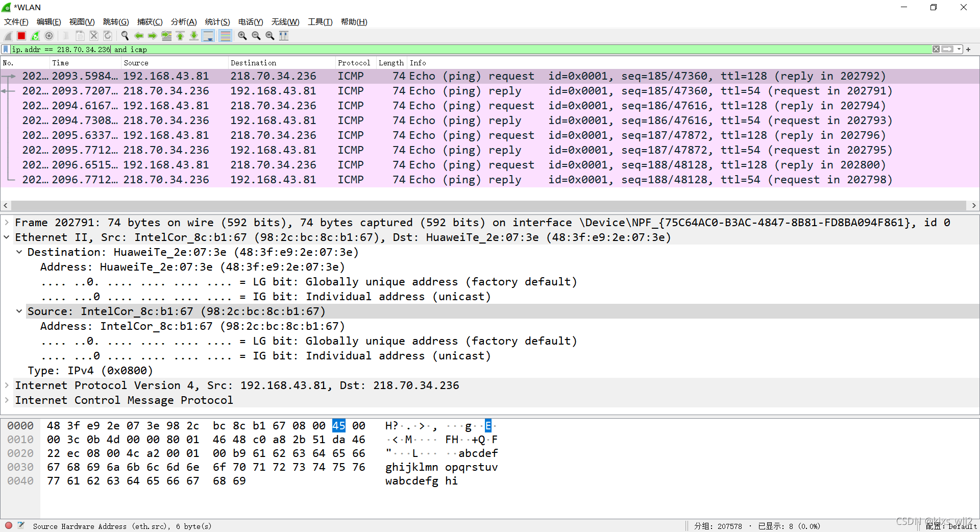
Task: Click the display filter bookmark icon
Action: [6, 50]
